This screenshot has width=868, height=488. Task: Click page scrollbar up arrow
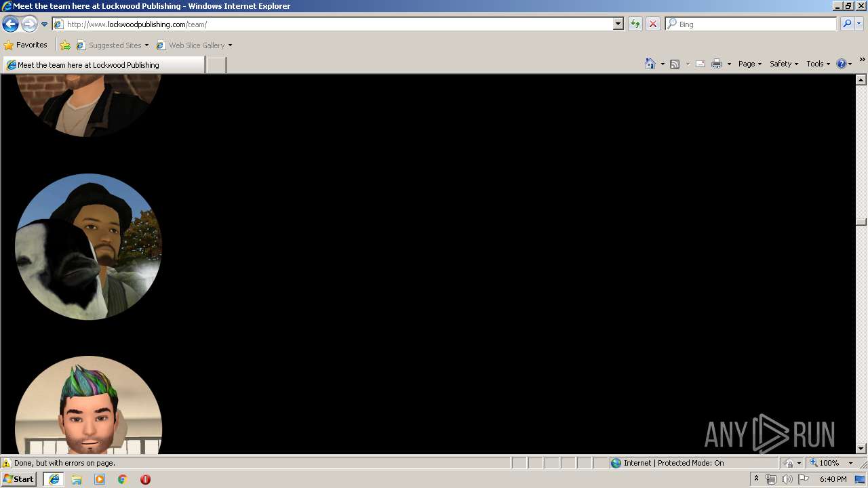[x=861, y=80]
